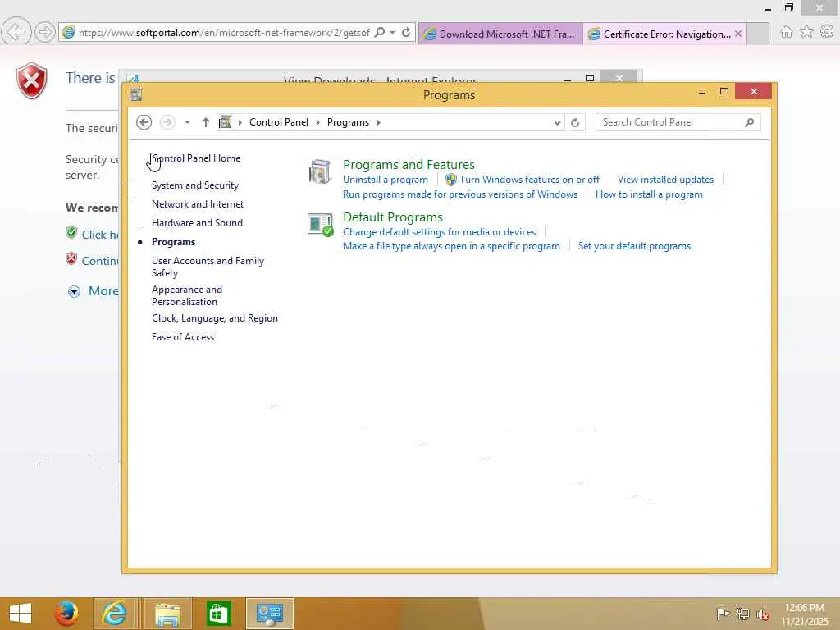
Task: Open Hardware and Sound category
Action: pos(197,223)
